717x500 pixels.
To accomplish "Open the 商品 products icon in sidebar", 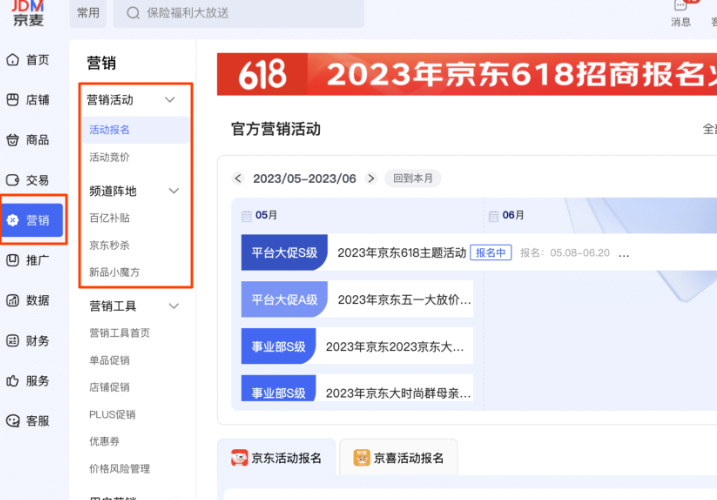I will click(13, 140).
